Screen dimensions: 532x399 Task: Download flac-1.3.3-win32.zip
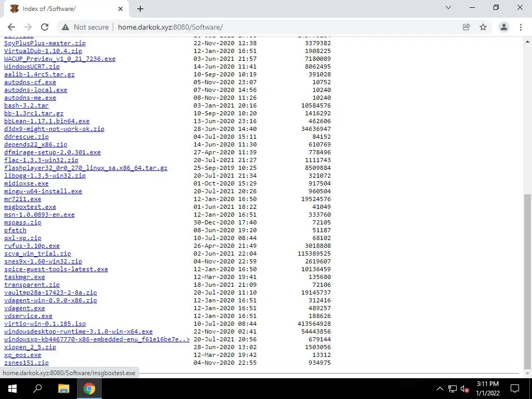coord(41,160)
